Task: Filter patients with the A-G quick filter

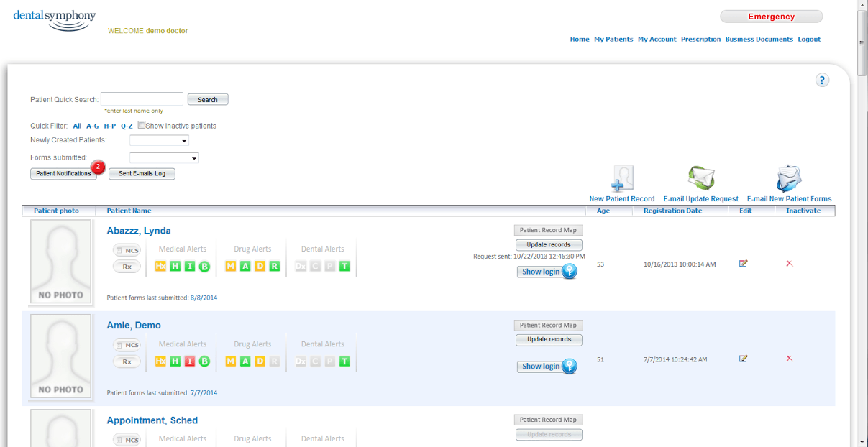Action: point(93,125)
